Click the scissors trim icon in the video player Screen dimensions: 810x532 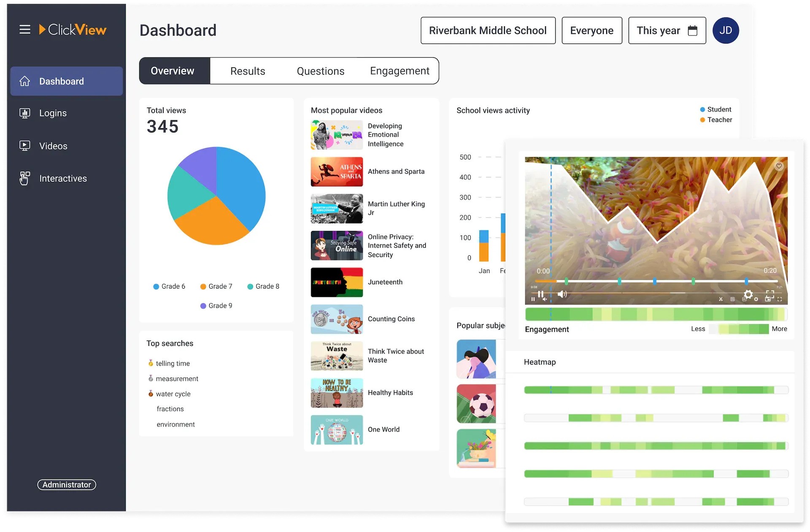click(721, 299)
